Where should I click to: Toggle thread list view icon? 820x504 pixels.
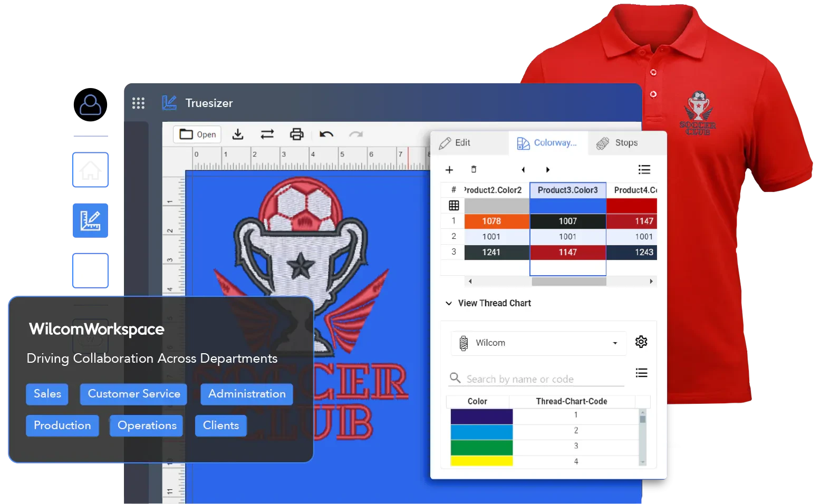642,373
